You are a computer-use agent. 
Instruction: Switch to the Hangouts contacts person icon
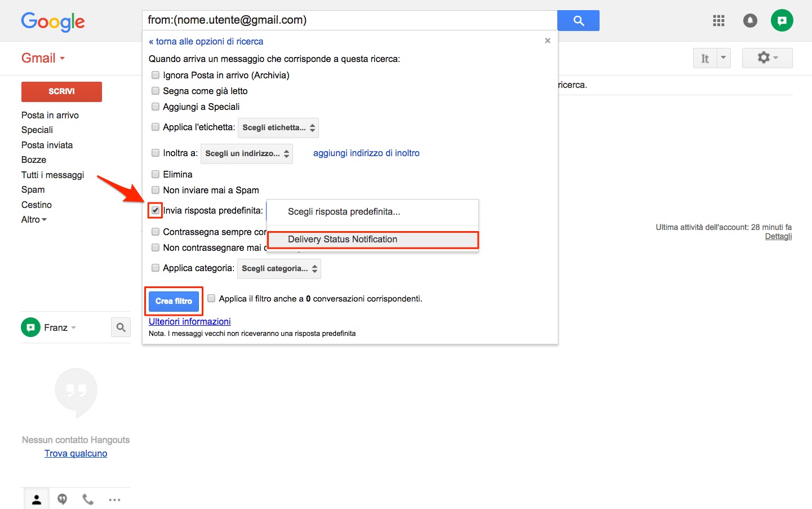37,499
